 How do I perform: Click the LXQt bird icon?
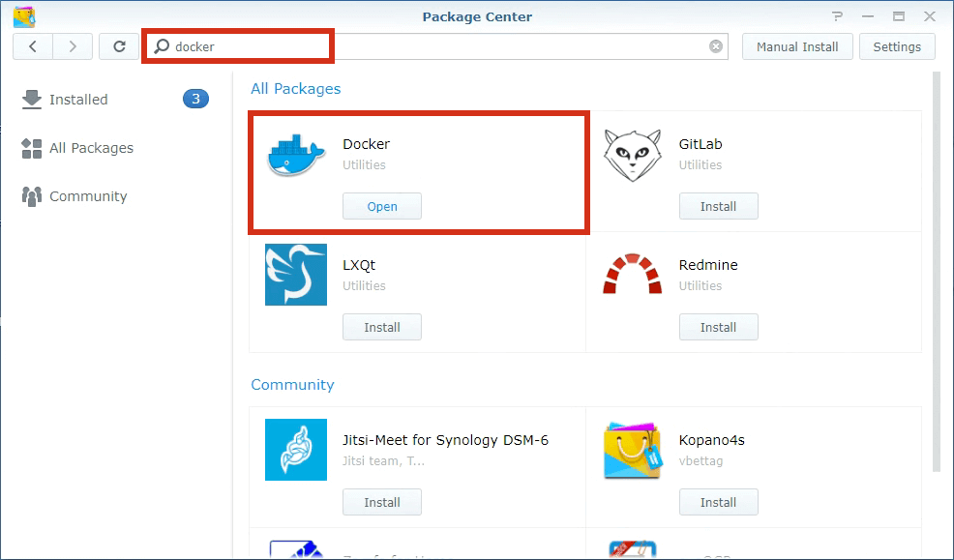point(296,275)
